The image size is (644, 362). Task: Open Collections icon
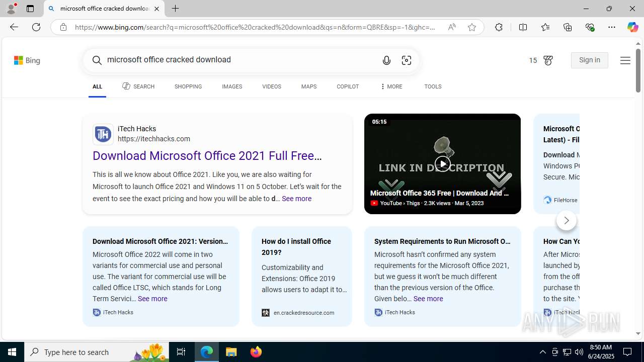(568, 27)
